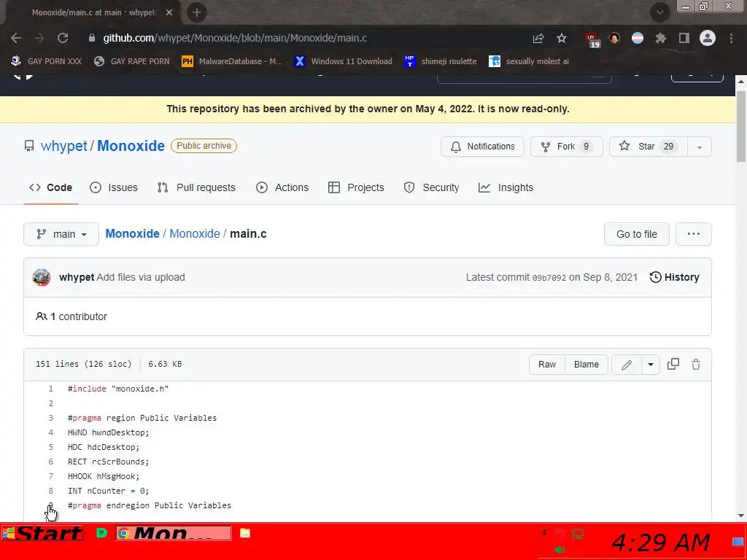This screenshot has width=747, height=560.
Task: Click the root Monoxide breadcrumb link
Action: (133, 234)
